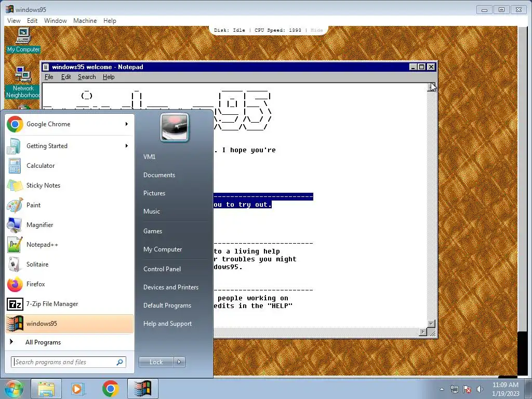The width and height of the screenshot is (532, 399).
Task: Click Notepad vertical scrollbar down arrow
Action: 431,324
